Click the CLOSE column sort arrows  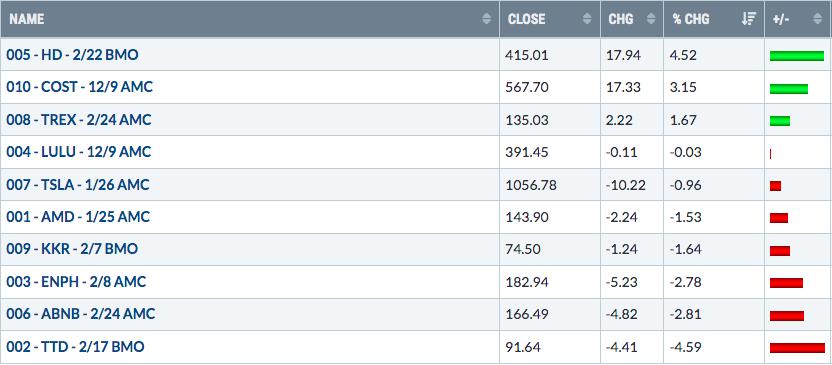click(587, 19)
